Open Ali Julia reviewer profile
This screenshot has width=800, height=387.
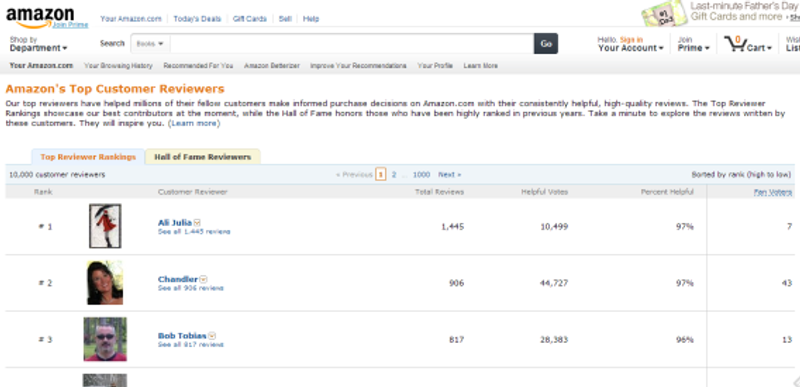tap(174, 223)
